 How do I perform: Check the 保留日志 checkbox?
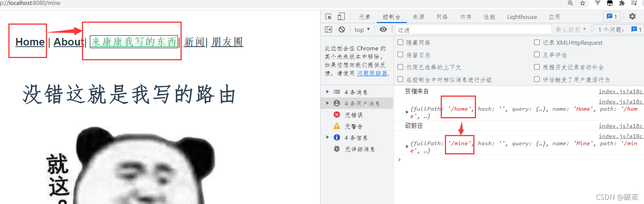400,55
